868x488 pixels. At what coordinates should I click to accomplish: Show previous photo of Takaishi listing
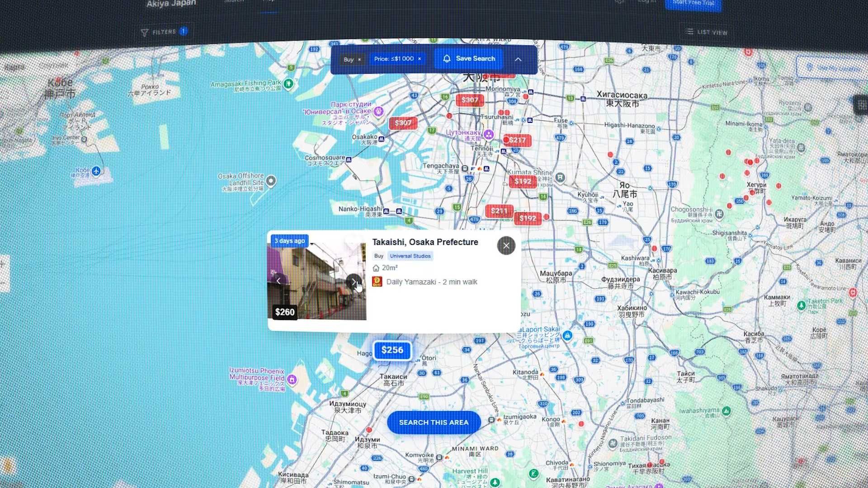pyautogui.click(x=278, y=281)
